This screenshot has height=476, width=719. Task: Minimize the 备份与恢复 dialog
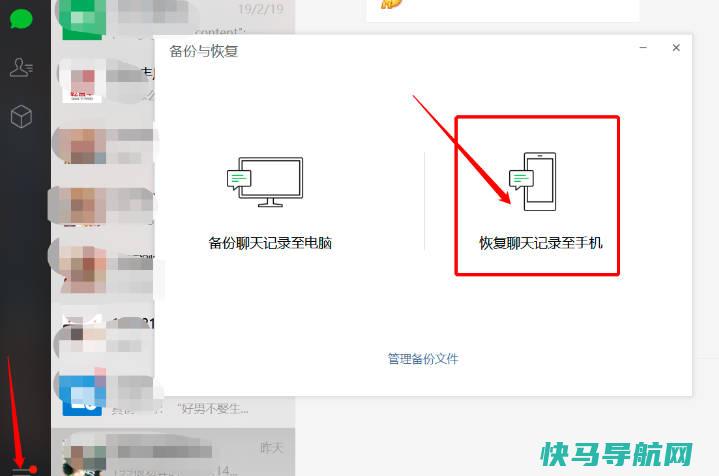643,47
